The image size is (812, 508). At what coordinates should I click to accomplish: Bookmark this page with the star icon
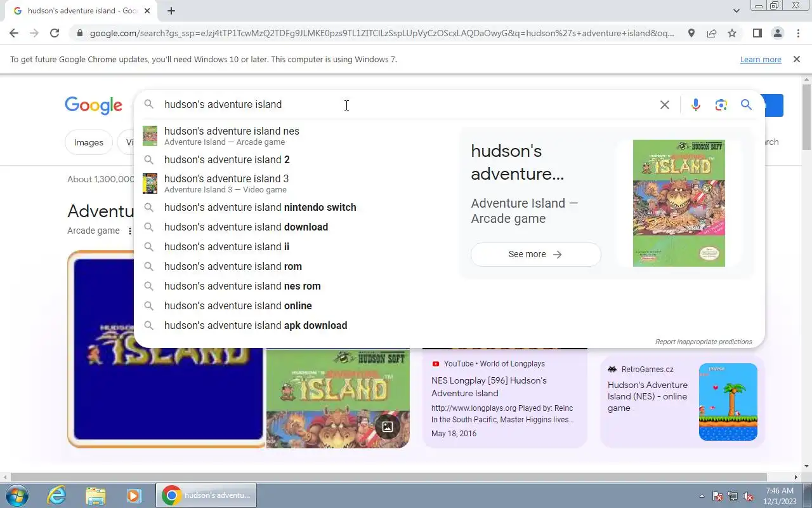click(732, 33)
